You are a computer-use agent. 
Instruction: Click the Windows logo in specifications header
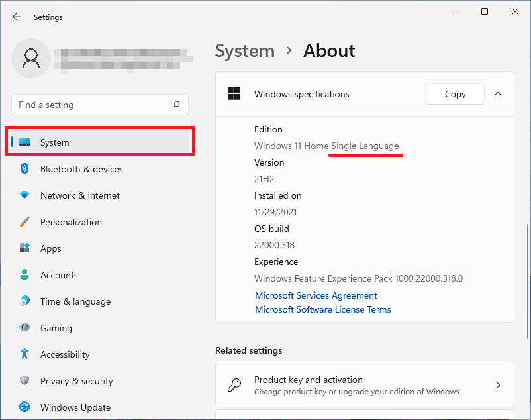pyautogui.click(x=234, y=94)
